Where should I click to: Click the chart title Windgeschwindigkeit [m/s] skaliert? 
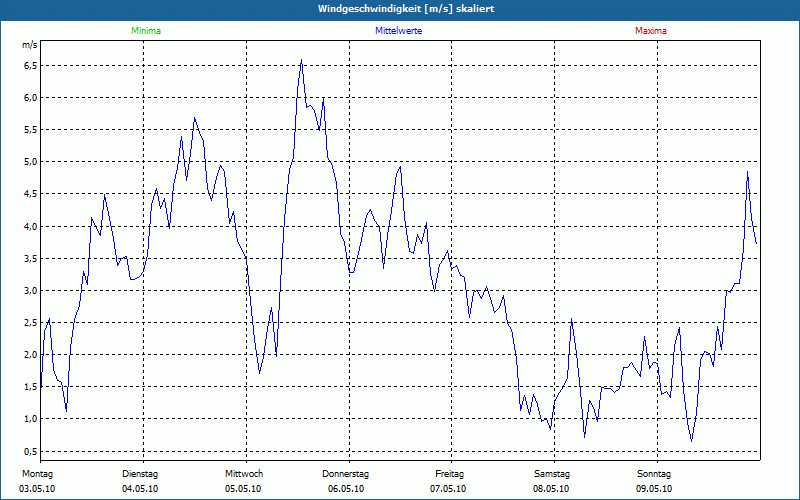pos(406,9)
